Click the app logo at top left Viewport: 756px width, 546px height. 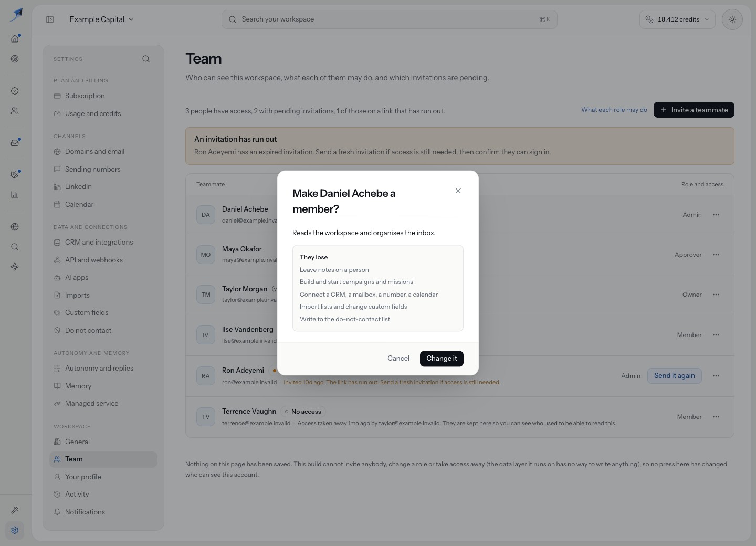16,15
